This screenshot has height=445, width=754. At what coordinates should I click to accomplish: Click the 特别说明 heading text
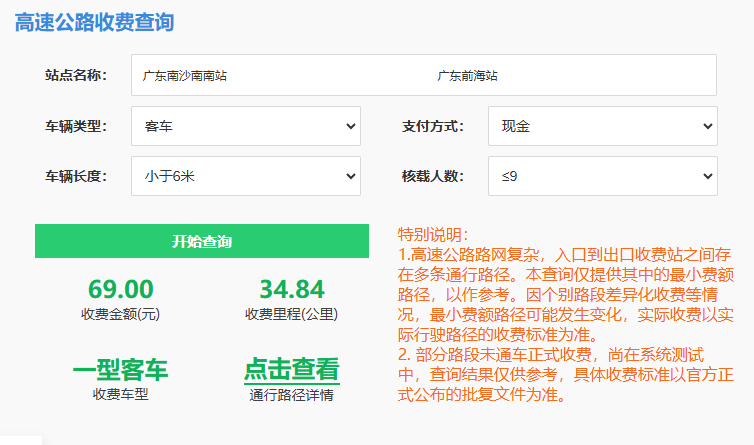pos(433,235)
